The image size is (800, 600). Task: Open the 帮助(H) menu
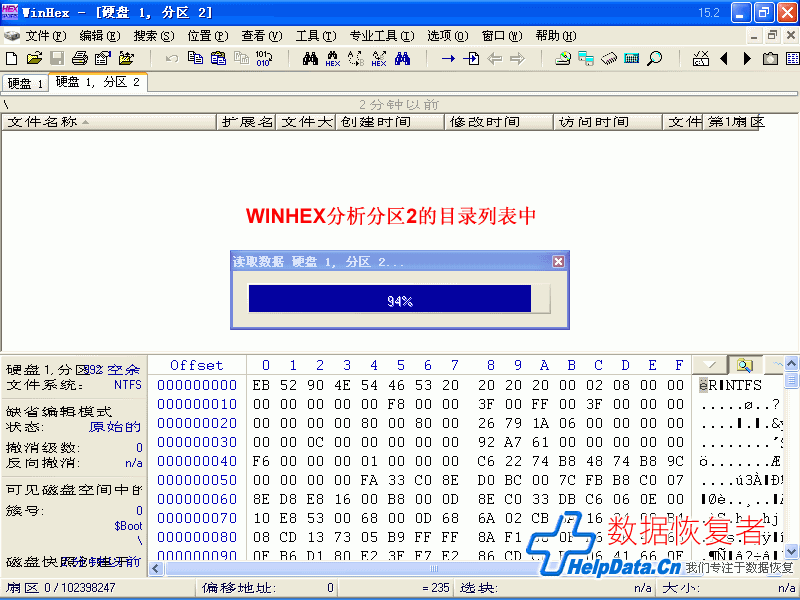click(556, 36)
